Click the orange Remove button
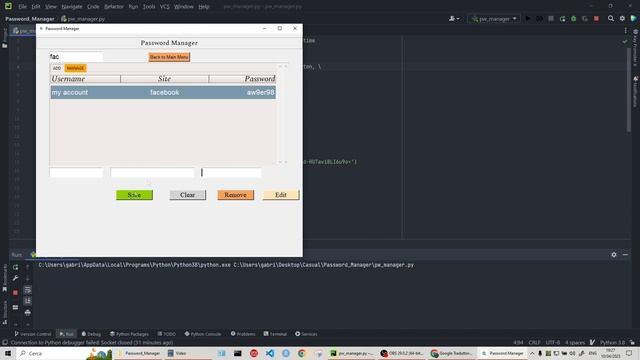Screen dimensions: 640x360 click(x=236, y=195)
